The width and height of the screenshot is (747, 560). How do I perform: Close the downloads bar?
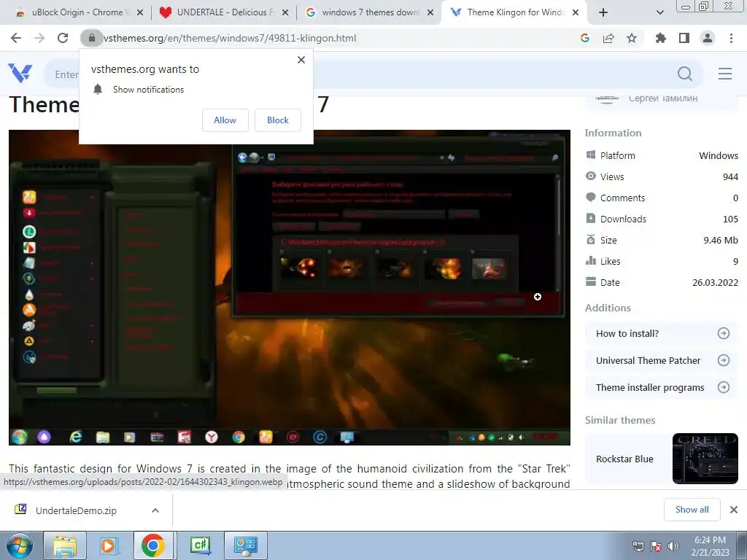click(x=734, y=510)
